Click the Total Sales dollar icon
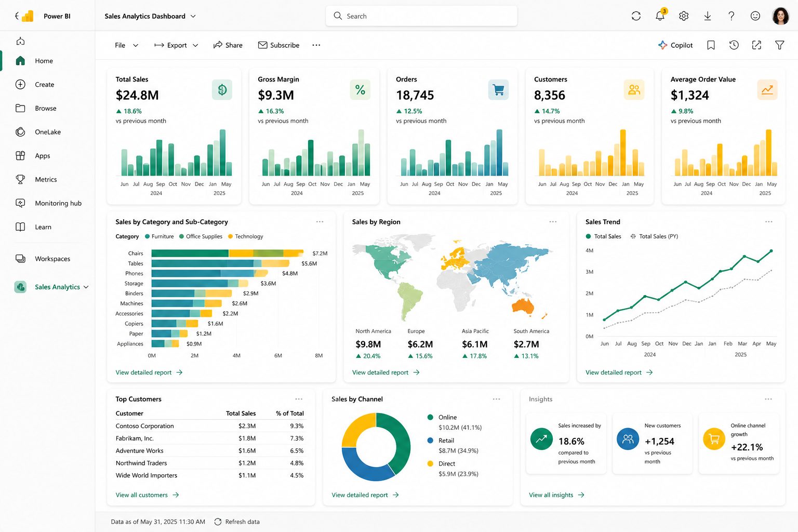This screenshot has width=798, height=532. tap(222, 90)
